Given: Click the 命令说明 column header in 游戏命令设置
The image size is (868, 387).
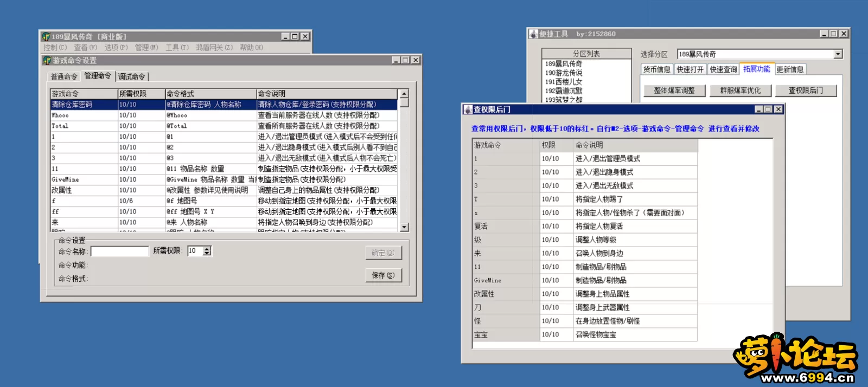Looking at the screenshot, I should [x=327, y=94].
